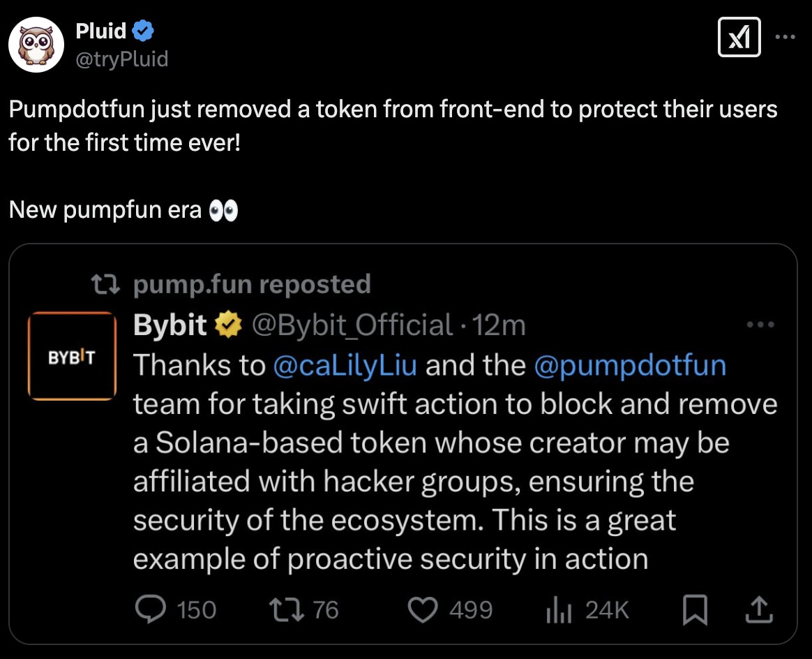This screenshot has width=812, height=659.
Task: Bookmark the Bybit tweet
Action: pos(695,609)
